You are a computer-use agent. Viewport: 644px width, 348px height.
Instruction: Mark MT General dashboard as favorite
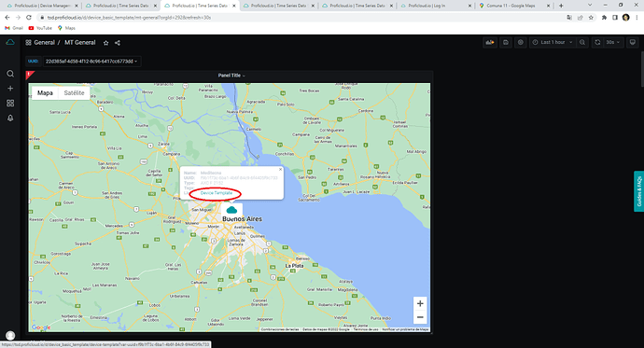pyautogui.click(x=106, y=43)
